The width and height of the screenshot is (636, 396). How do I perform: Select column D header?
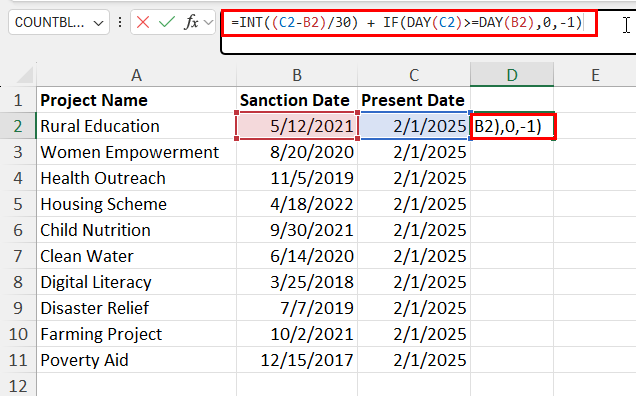[x=512, y=75]
